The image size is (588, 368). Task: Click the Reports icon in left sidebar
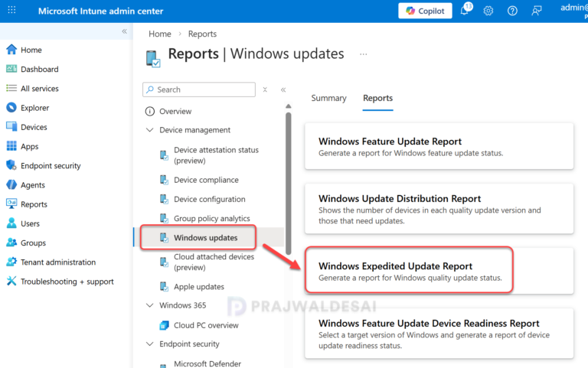tap(11, 204)
